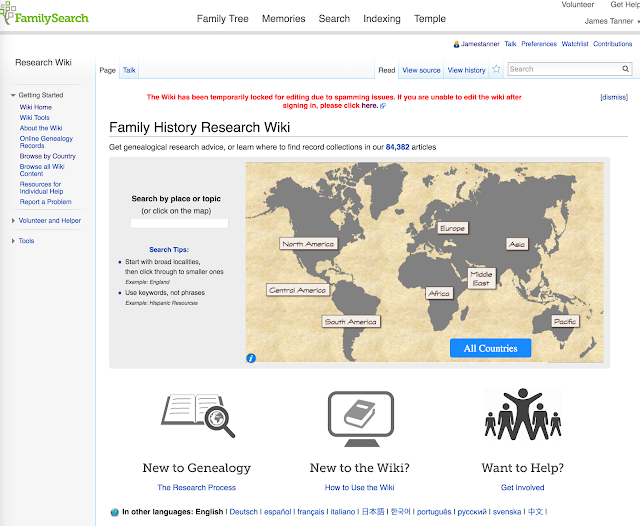Select Middle East on the map
The height and width of the screenshot is (526, 640).
click(481, 279)
